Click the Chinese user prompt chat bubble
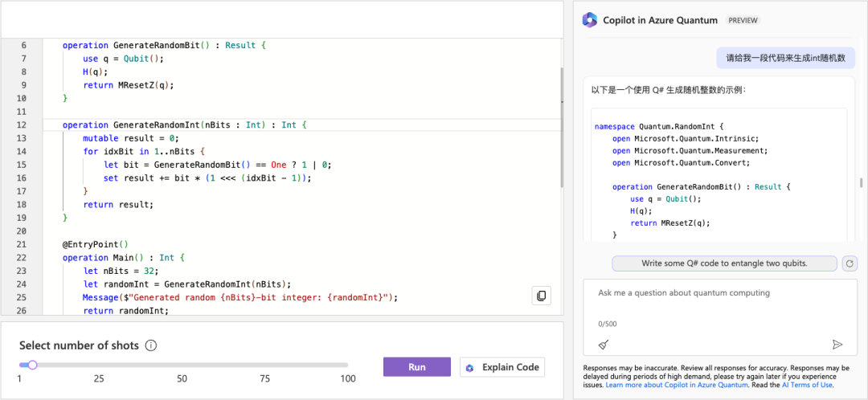The height and width of the screenshot is (400, 868). pyautogui.click(x=785, y=58)
